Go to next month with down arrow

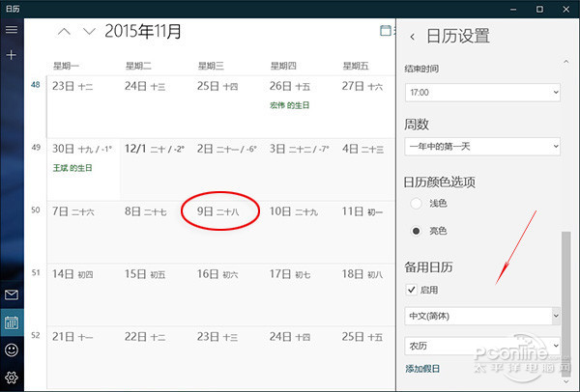89,32
